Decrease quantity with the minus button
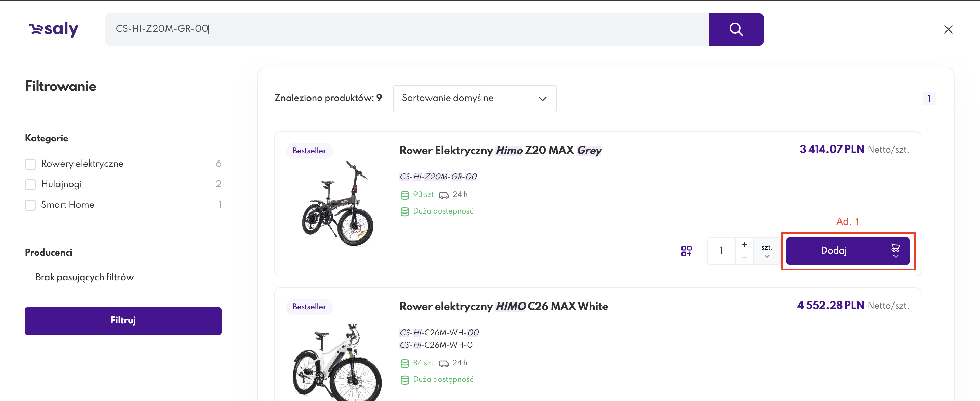Viewport: 980px width, 401px height. click(744, 258)
